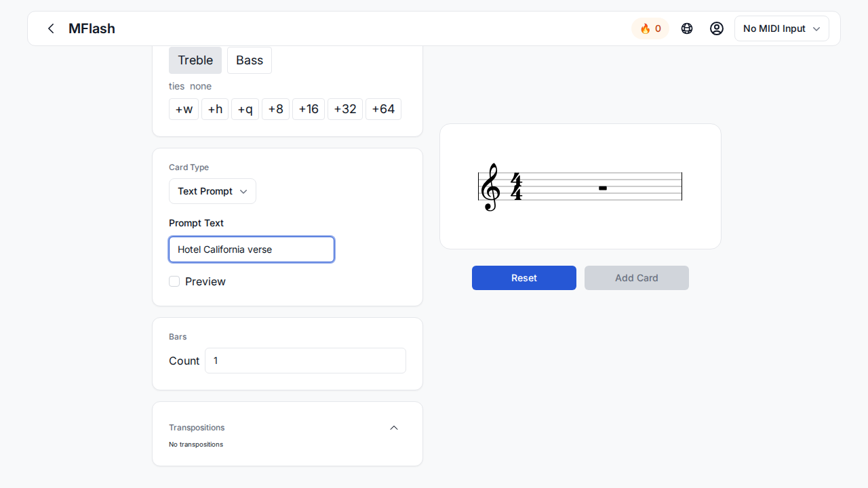Screen dimensions: 868x488
Task: Collapse the Transpositions section
Action: click(x=394, y=428)
